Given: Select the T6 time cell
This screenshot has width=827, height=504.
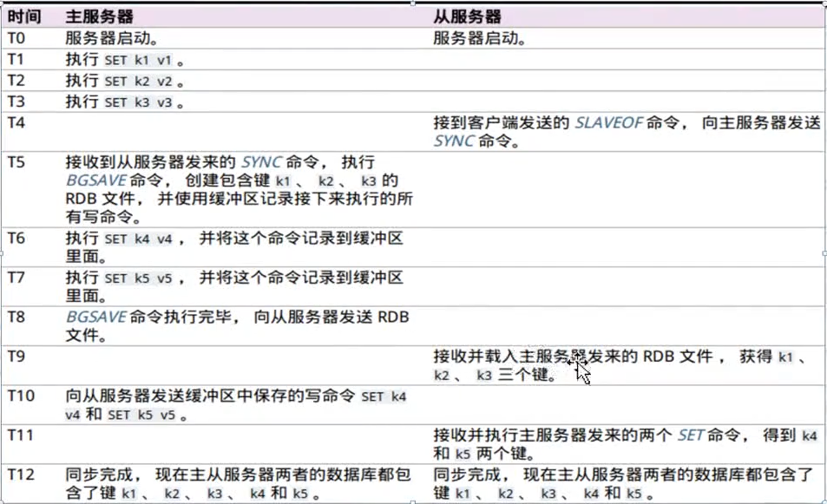Looking at the screenshot, I should [x=16, y=239].
